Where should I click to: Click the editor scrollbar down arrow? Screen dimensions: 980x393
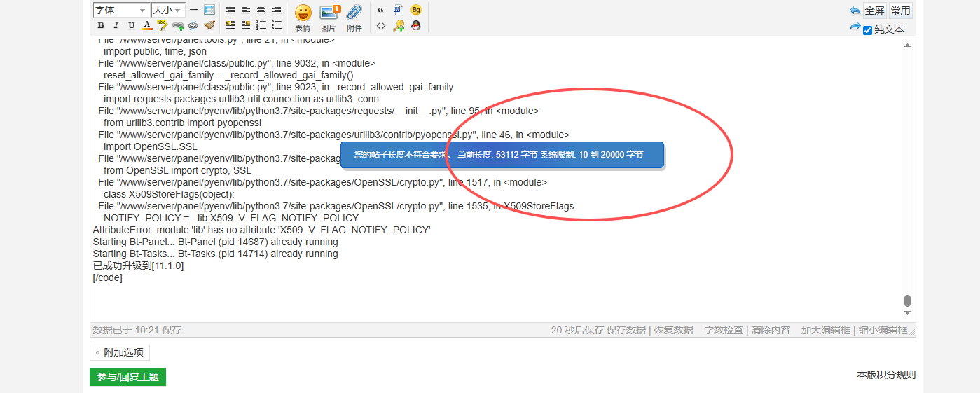(x=907, y=312)
